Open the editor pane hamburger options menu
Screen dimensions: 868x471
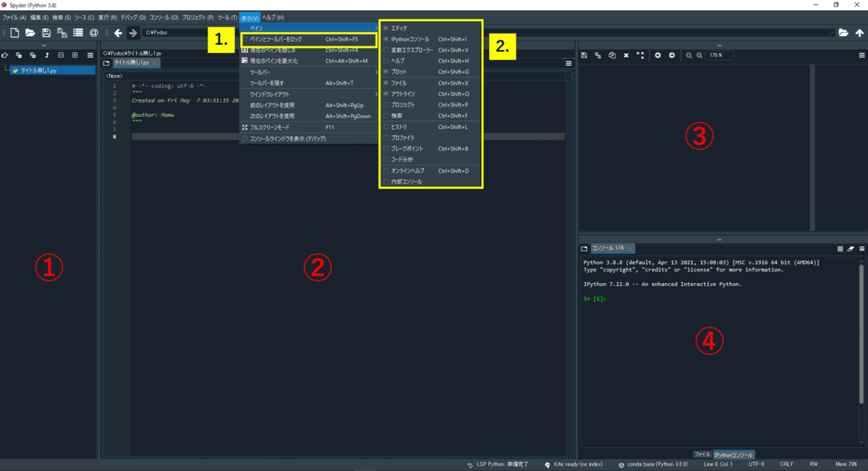(x=569, y=63)
